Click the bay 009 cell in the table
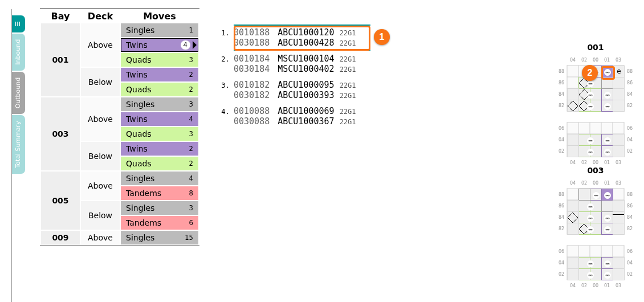Screen dimensions: 644x302 tap(60, 238)
